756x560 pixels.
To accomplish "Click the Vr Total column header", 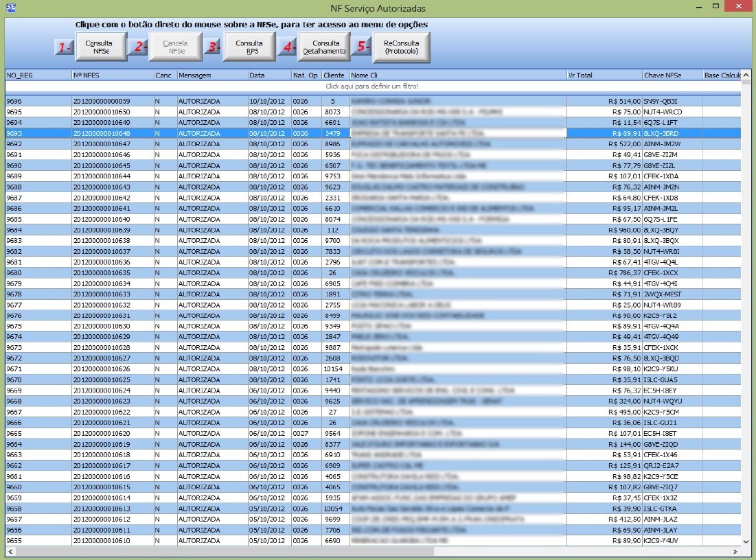I will (x=604, y=75).
